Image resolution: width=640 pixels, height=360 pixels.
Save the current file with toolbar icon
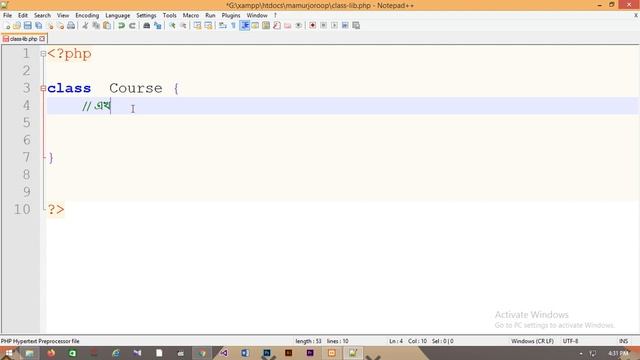pyautogui.click(x=27, y=26)
